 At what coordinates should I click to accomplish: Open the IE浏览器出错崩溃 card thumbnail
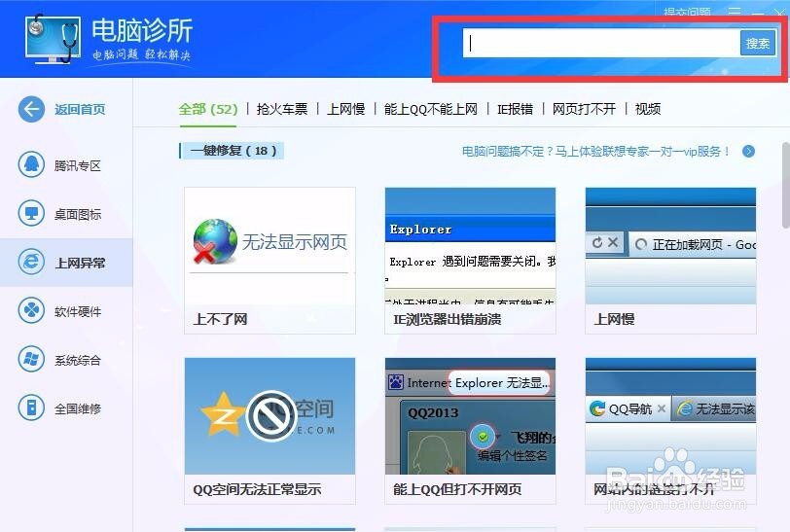[x=470, y=246]
